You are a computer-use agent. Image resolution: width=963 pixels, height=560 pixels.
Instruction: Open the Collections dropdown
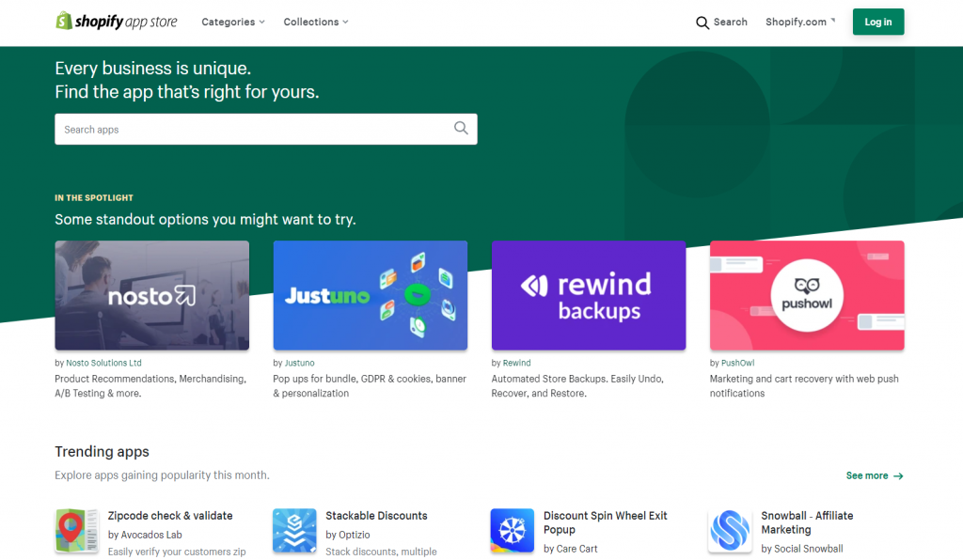point(316,22)
